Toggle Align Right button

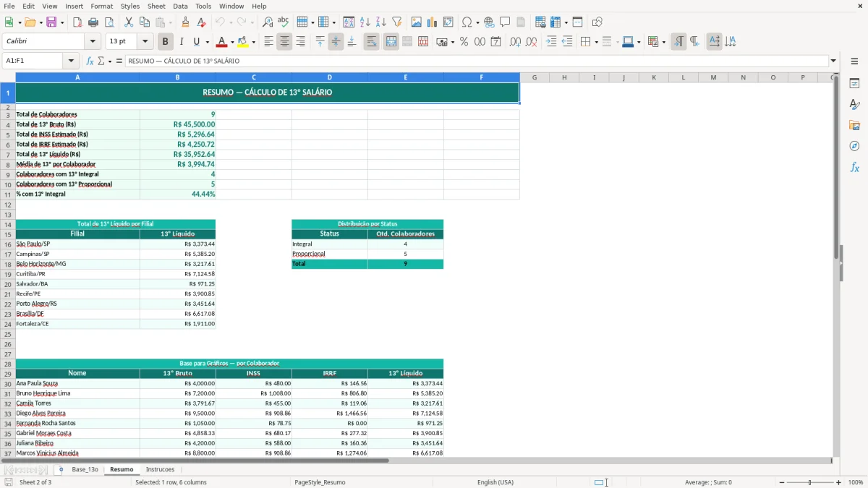300,42
